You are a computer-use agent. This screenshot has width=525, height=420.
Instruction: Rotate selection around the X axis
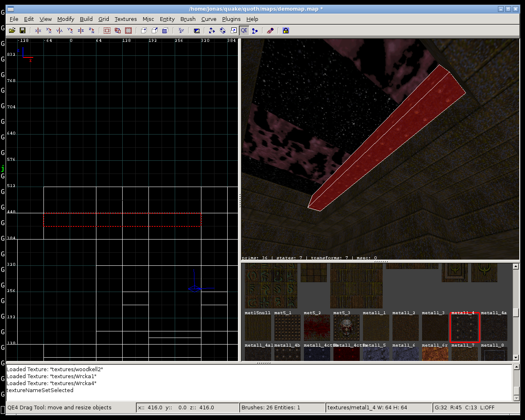pos(49,30)
